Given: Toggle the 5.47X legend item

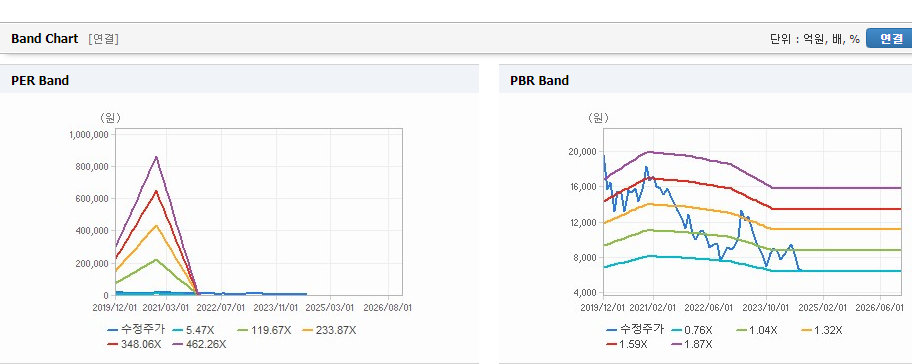Looking at the screenshot, I should [x=193, y=330].
